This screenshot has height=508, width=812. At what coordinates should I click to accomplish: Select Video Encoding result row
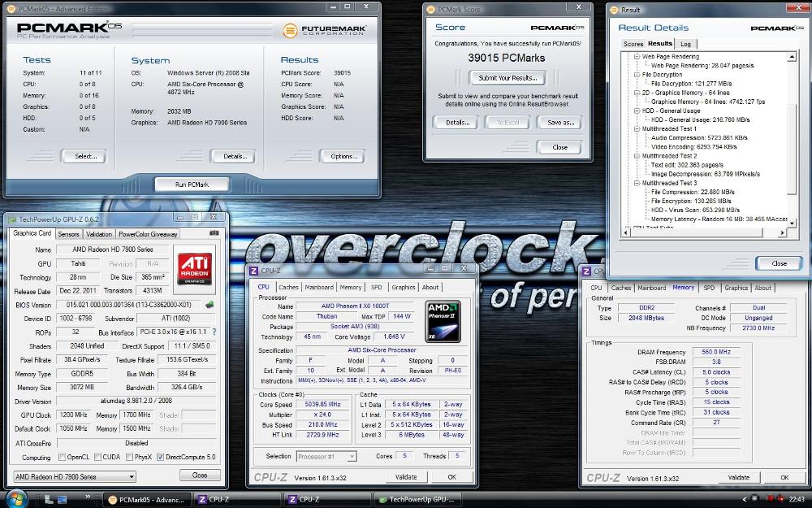pyautogui.click(x=694, y=146)
